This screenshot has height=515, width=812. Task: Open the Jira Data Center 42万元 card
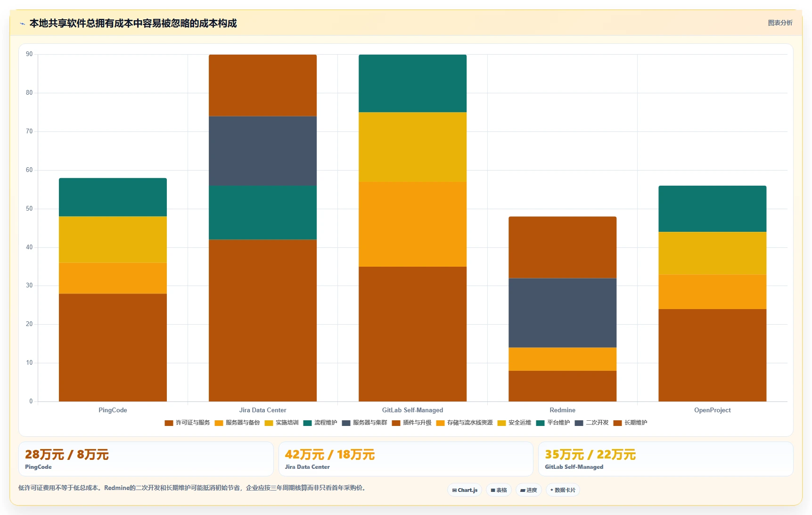click(x=406, y=459)
